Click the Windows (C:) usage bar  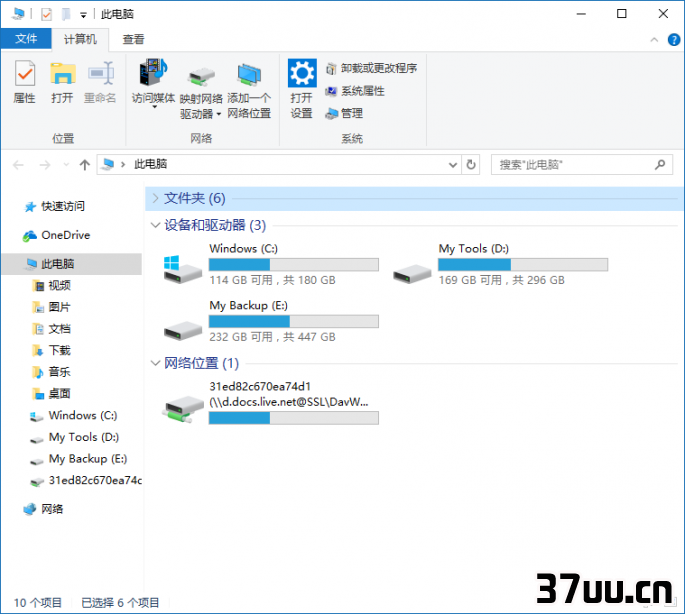(294, 265)
